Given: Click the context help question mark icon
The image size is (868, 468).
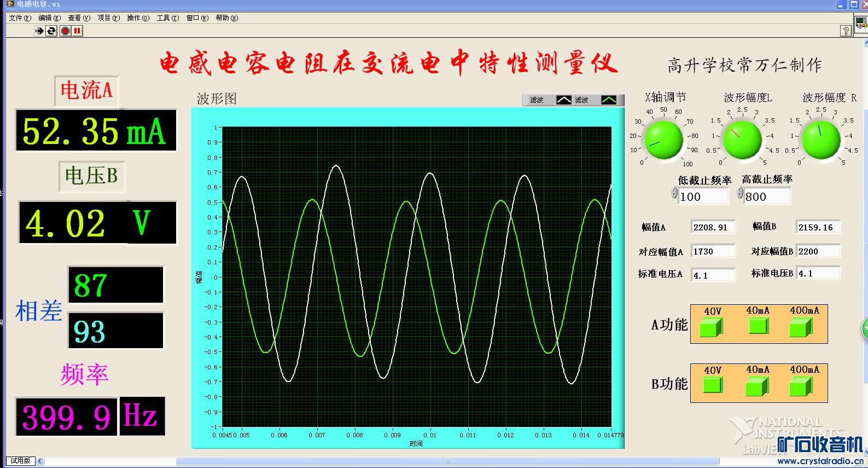Looking at the screenshot, I should (846, 31).
